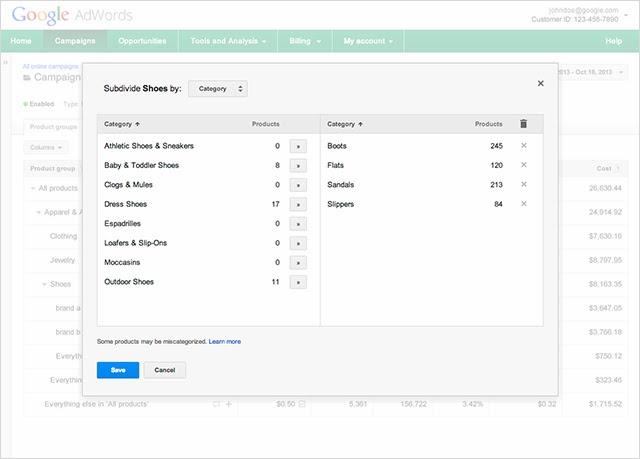Select Dress Shoes category text
640x459 pixels.
point(125,204)
